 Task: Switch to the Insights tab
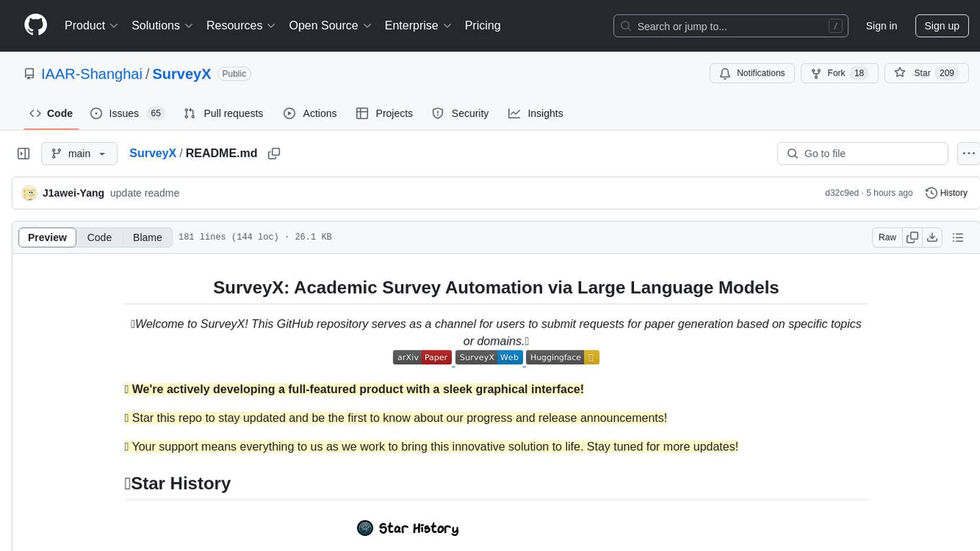pyautogui.click(x=535, y=113)
